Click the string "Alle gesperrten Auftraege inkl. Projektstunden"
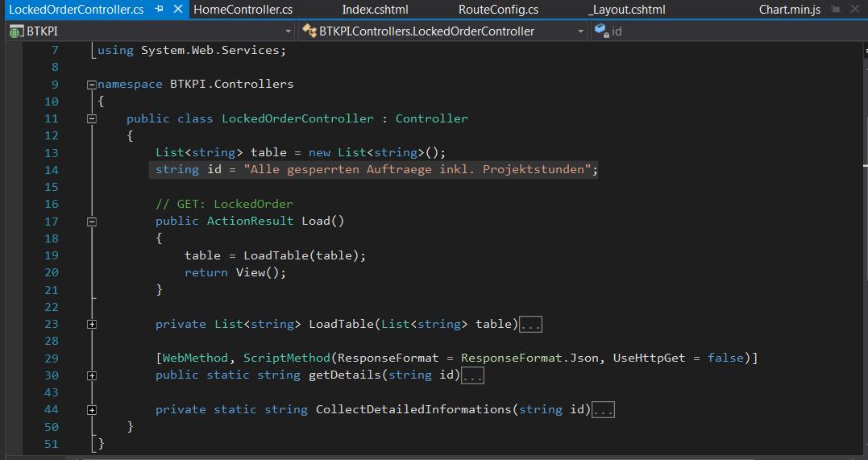The width and height of the screenshot is (868, 460). 418,169
